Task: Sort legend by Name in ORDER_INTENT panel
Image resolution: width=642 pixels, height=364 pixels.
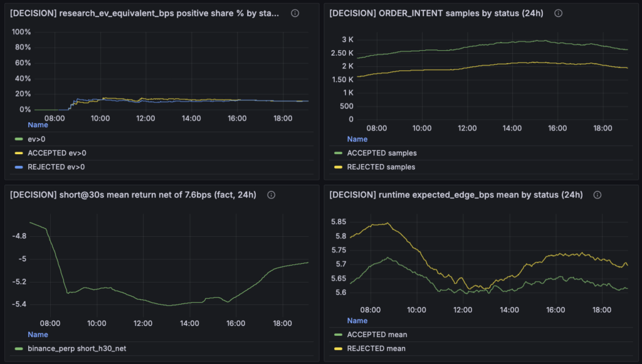Action: (357, 139)
